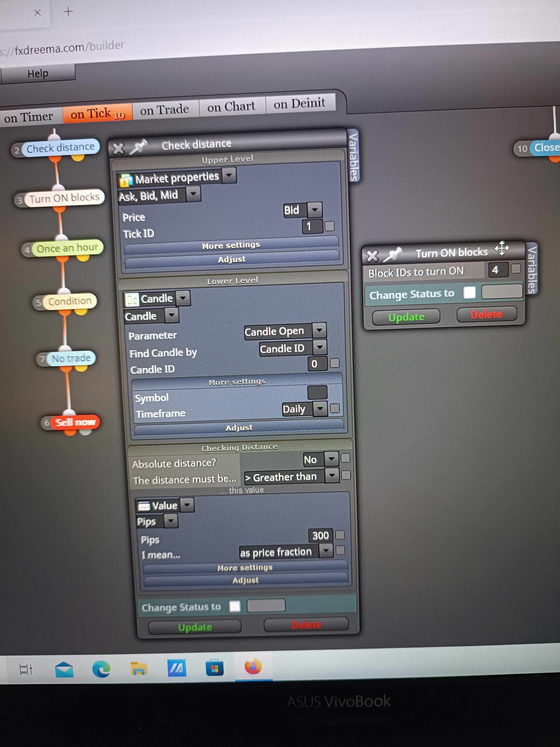Click Adjust in the Upper Level section
560x747 pixels.
click(232, 259)
